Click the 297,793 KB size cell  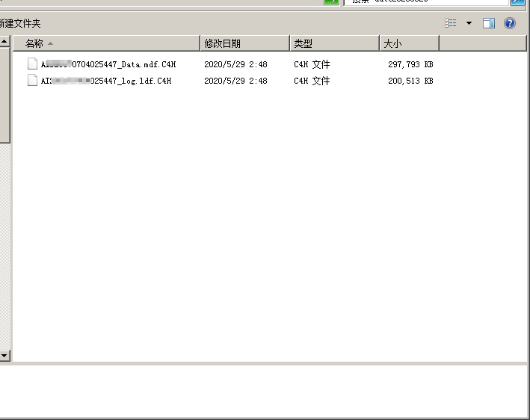[x=410, y=64]
